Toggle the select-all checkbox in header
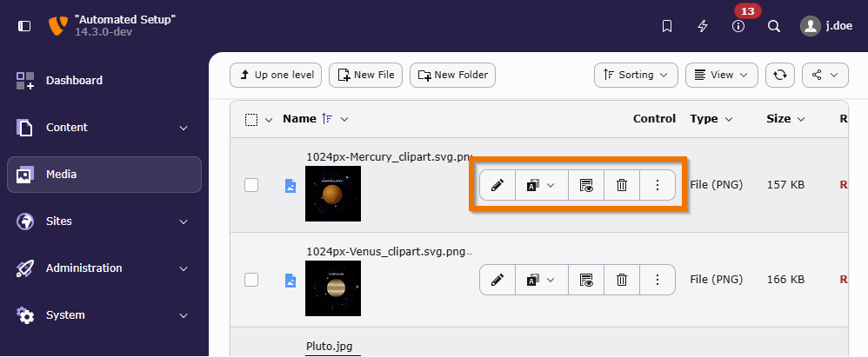 click(251, 119)
